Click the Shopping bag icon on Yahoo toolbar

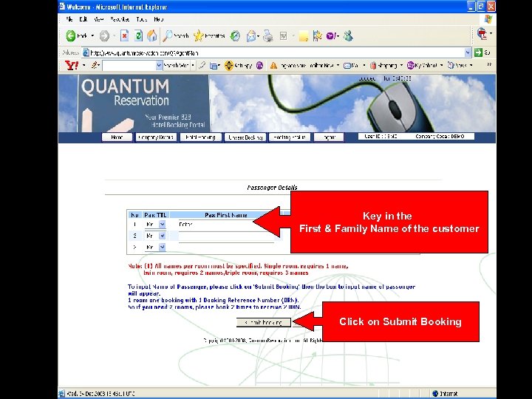373,65
